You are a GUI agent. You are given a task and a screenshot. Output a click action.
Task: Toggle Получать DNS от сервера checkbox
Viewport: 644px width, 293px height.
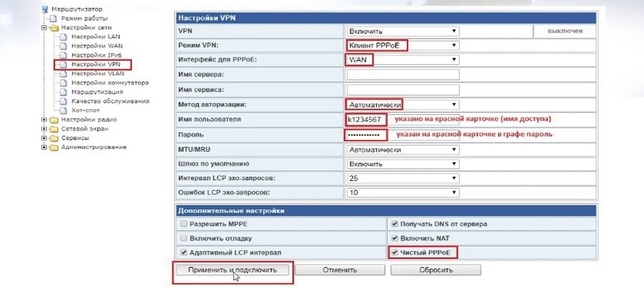point(395,224)
